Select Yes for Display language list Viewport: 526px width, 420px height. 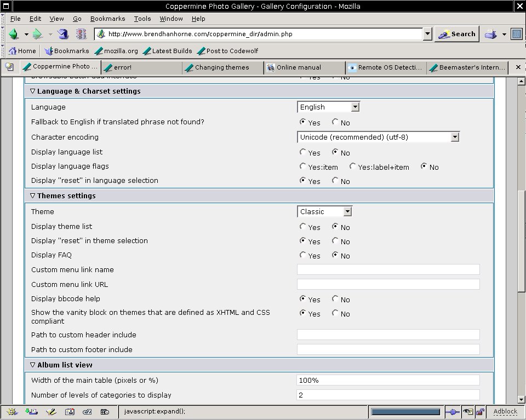(302, 152)
